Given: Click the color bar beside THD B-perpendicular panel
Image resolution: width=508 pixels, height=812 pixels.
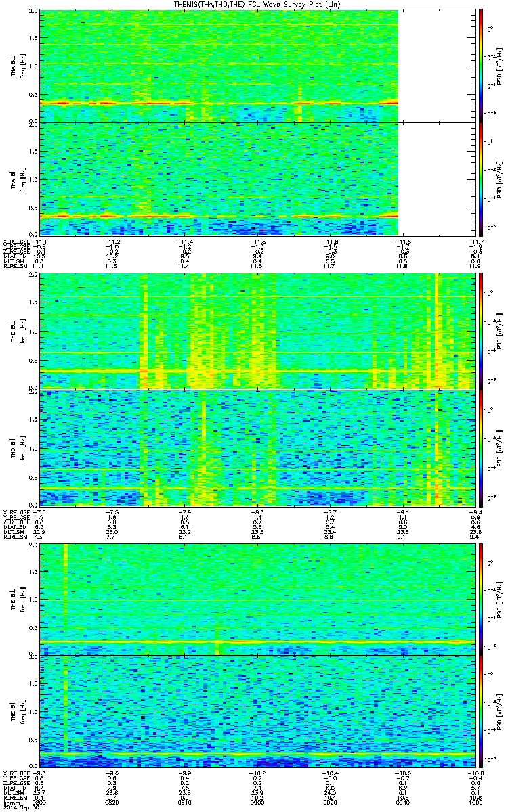Looking at the screenshot, I should pyautogui.click(x=480, y=332).
